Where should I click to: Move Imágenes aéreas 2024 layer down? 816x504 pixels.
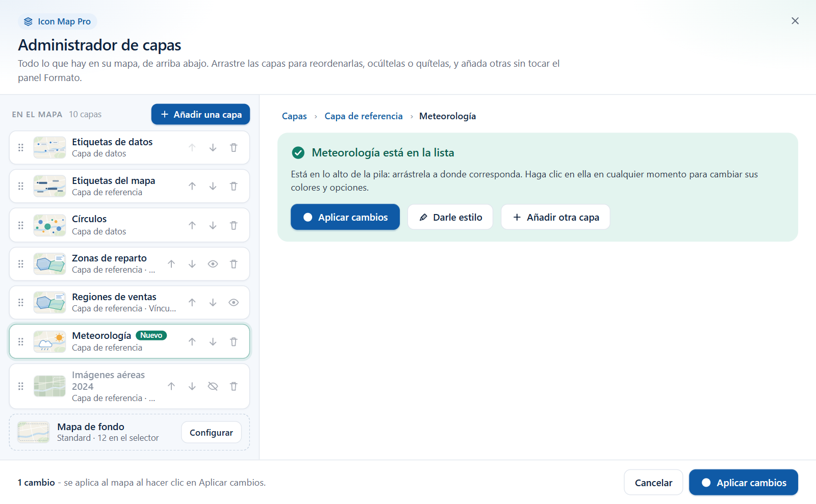tap(192, 386)
